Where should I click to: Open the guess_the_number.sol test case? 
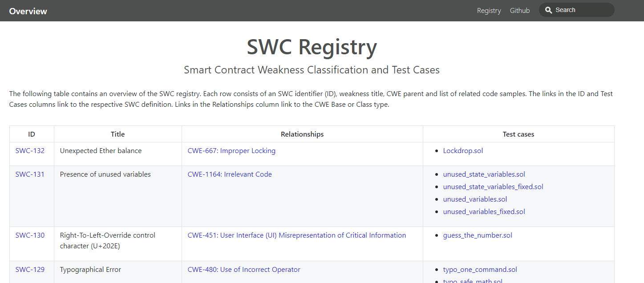coord(478,235)
